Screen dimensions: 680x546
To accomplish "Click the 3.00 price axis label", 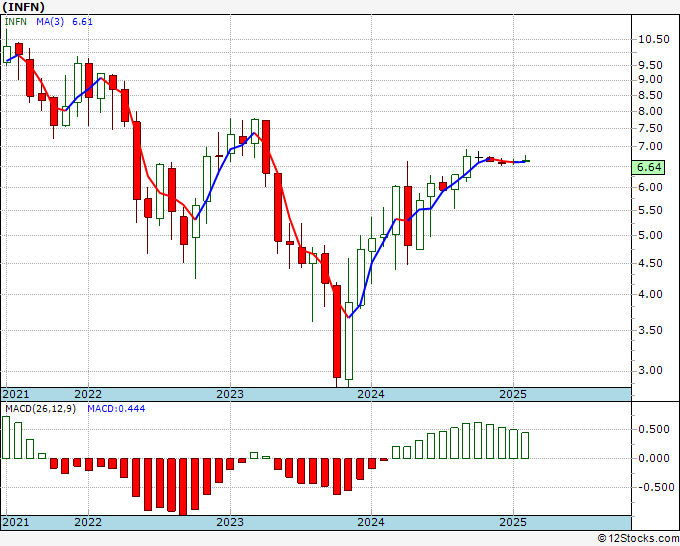I will click(650, 370).
